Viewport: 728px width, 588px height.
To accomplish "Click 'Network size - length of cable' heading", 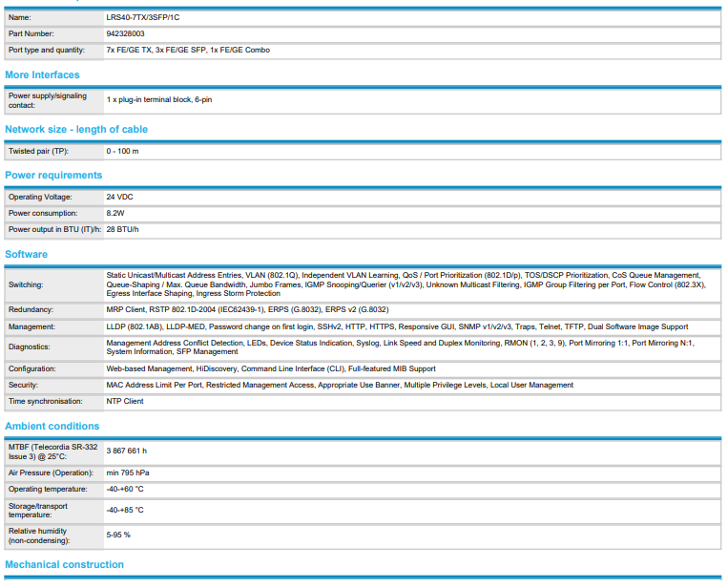I will point(76,130).
